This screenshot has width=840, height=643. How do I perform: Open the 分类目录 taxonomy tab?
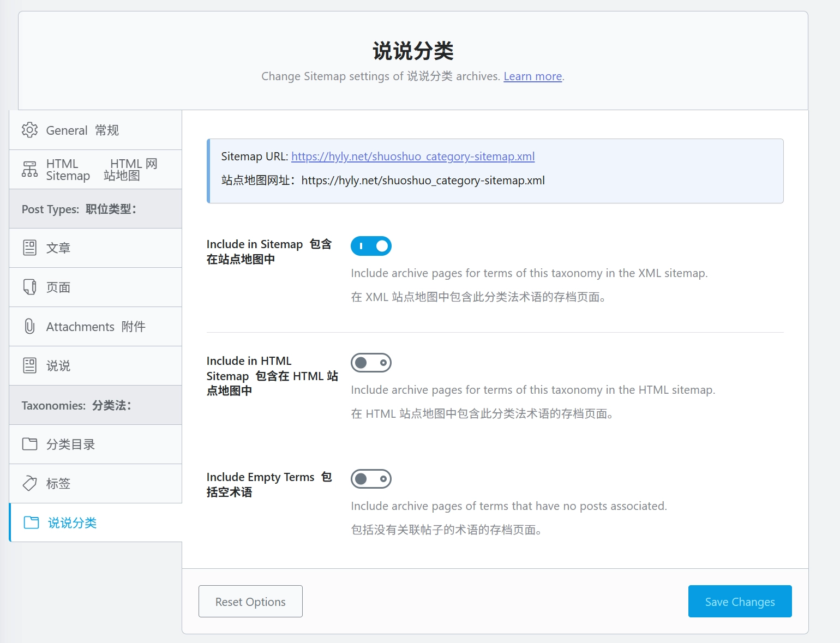[95, 444]
